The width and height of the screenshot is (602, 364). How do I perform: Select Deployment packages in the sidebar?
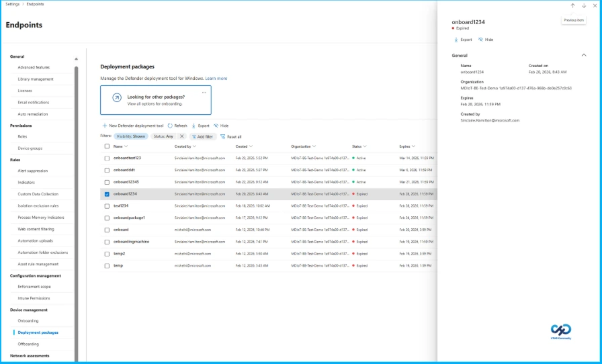(38, 332)
